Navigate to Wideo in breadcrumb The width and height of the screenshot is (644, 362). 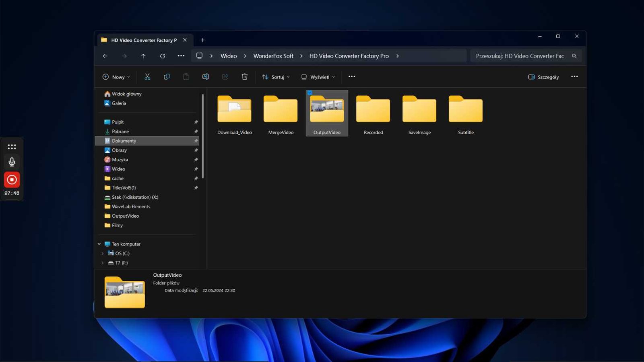pos(229,56)
